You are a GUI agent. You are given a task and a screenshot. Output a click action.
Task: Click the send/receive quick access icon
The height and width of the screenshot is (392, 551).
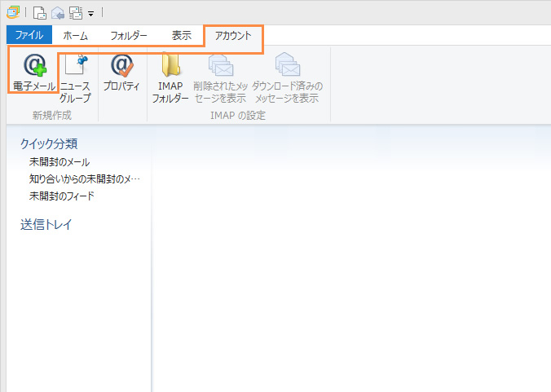pyautogui.click(x=74, y=12)
